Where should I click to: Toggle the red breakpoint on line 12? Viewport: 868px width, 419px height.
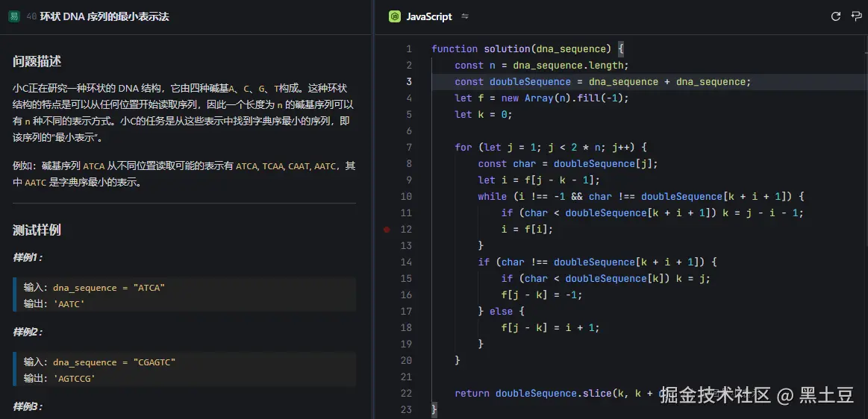pos(387,230)
